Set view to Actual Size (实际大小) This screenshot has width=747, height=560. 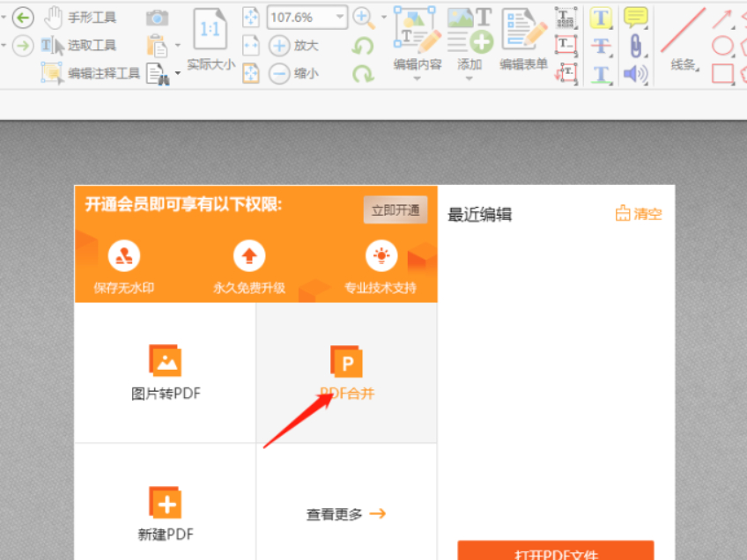point(211,40)
